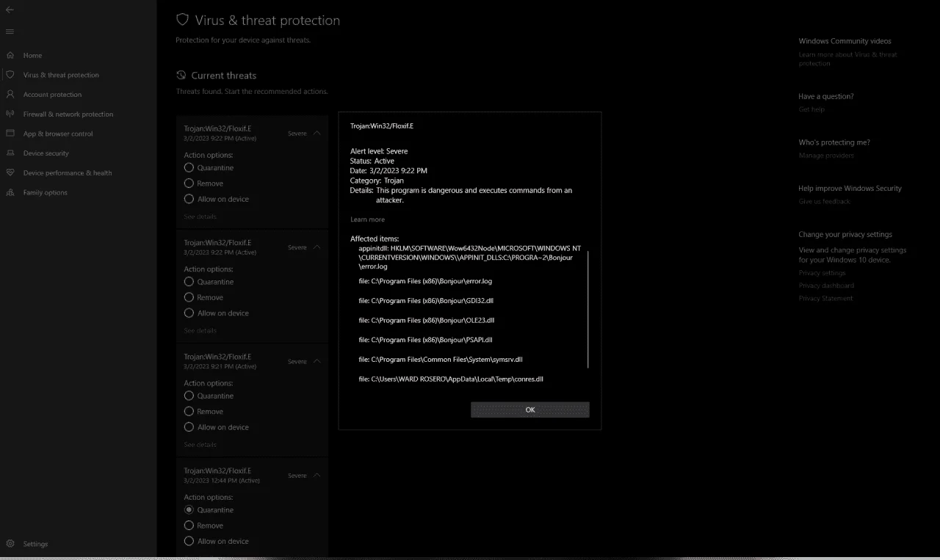Viewport: 940px width, 560px height.
Task: Click the Device performance & health heart icon
Action: 10,172
